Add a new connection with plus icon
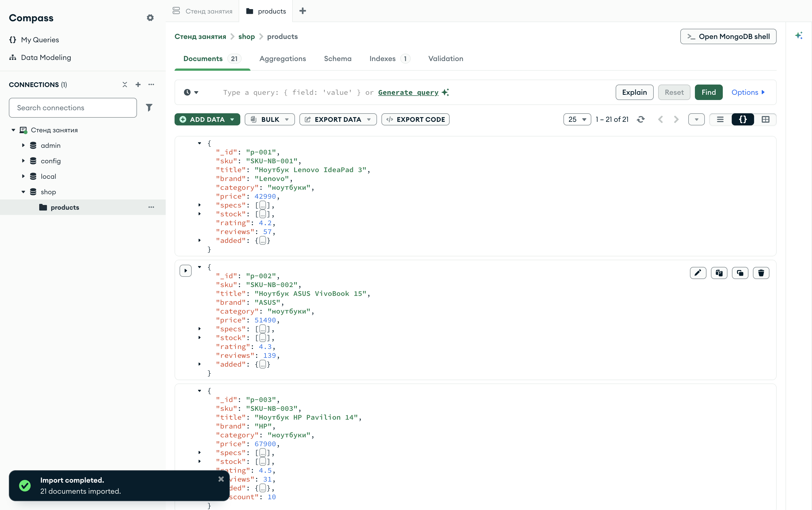This screenshot has height=510, width=812. click(138, 84)
